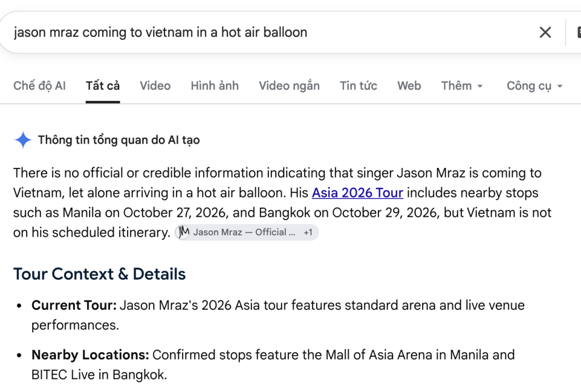Viewport: 581px width, 392px height.
Task: Click the Tour Context & Details heading
Action: pos(99,274)
